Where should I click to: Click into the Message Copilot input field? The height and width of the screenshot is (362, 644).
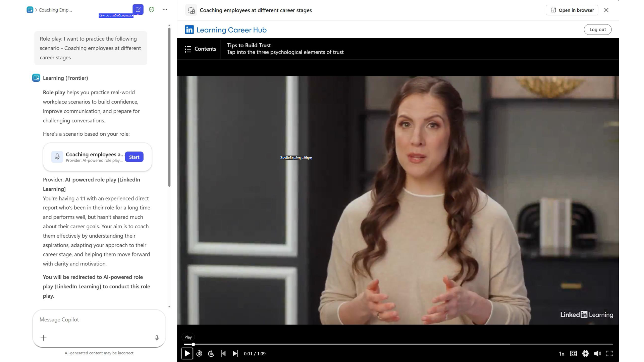coord(99,320)
